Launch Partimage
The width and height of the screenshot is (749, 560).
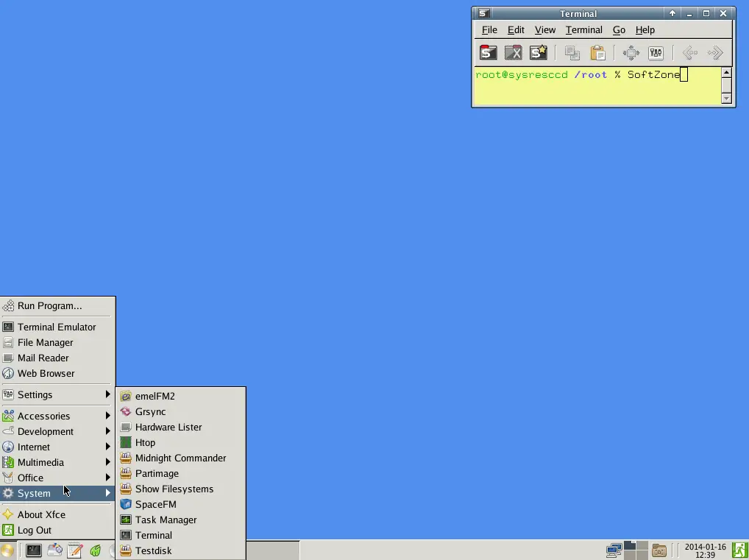coord(181,473)
